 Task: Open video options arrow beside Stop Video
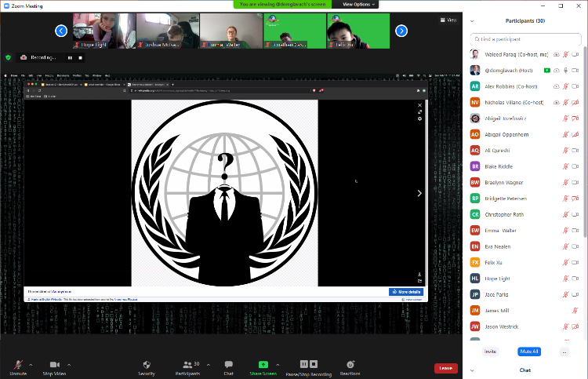[x=69, y=365]
